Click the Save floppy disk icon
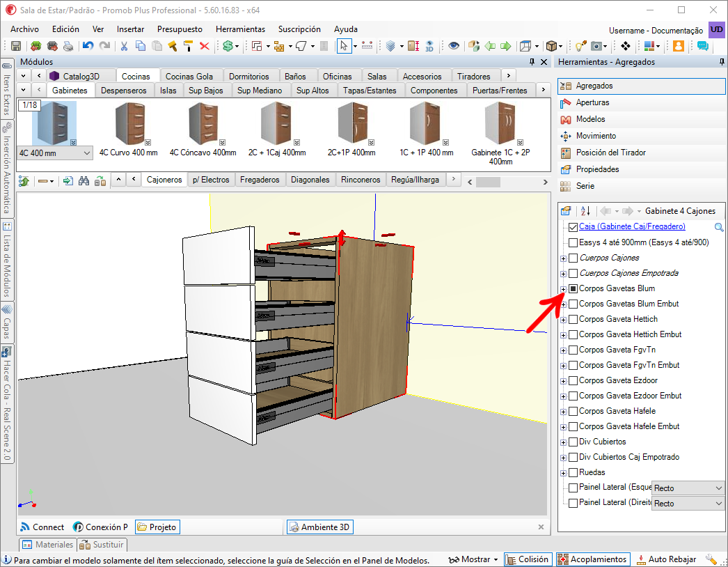The height and width of the screenshot is (567, 728). tap(16, 46)
